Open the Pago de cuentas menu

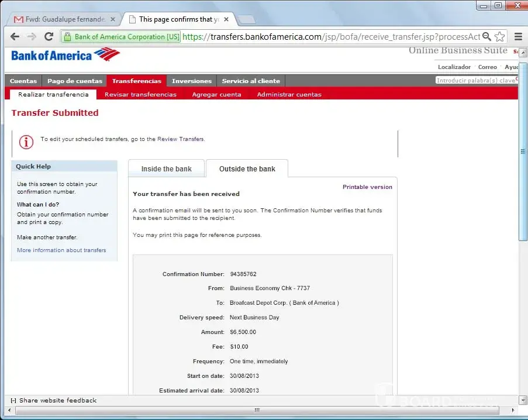coord(75,81)
